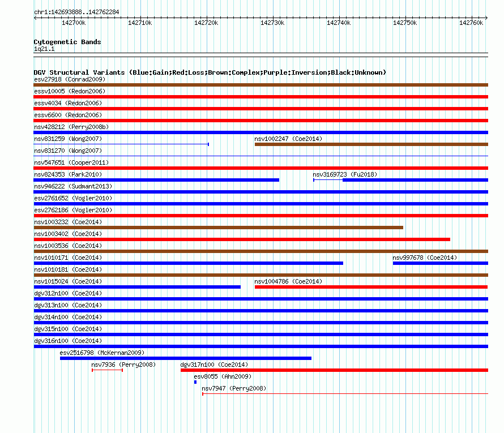Click nsv824353 (Park2010) label
Viewport: 504px width, 433px height.
[x=68, y=174]
